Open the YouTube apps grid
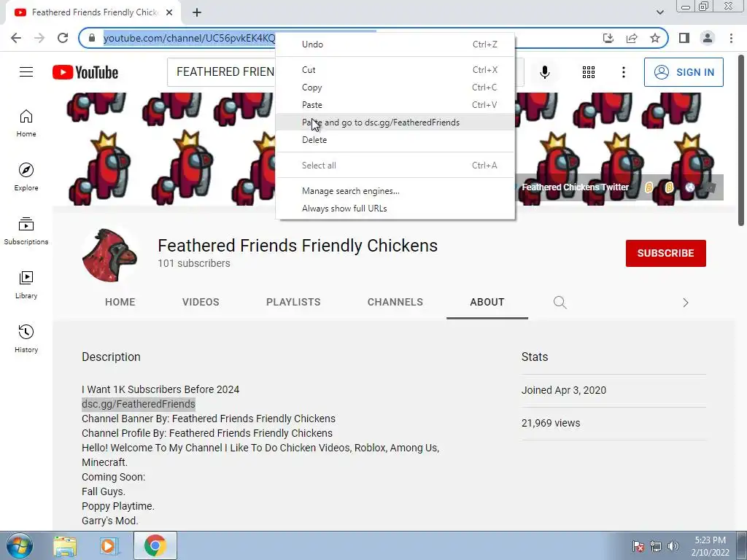747x560 pixels. (x=589, y=72)
